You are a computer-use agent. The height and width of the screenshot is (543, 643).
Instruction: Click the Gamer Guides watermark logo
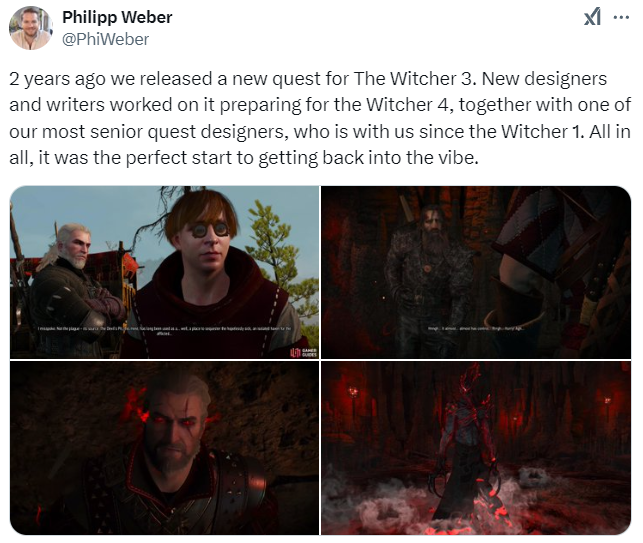click(x=303, y=352)
